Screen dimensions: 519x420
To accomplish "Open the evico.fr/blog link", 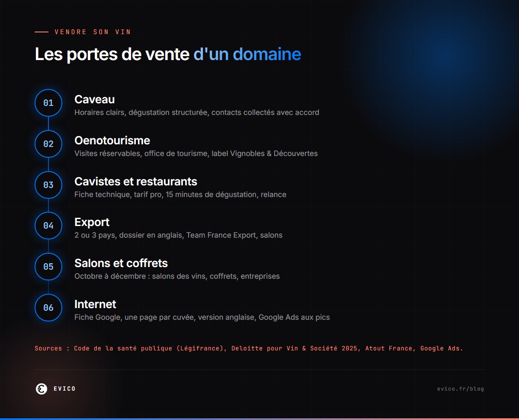I will point(461,389).
